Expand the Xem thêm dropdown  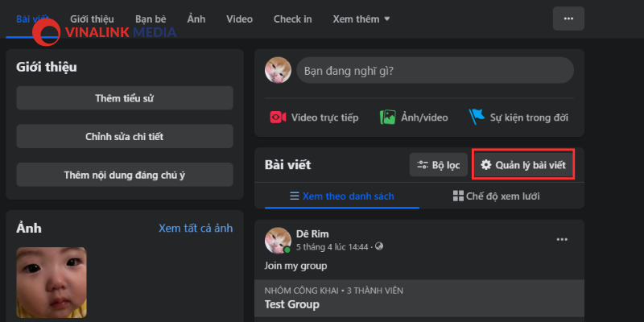point(361,19)
